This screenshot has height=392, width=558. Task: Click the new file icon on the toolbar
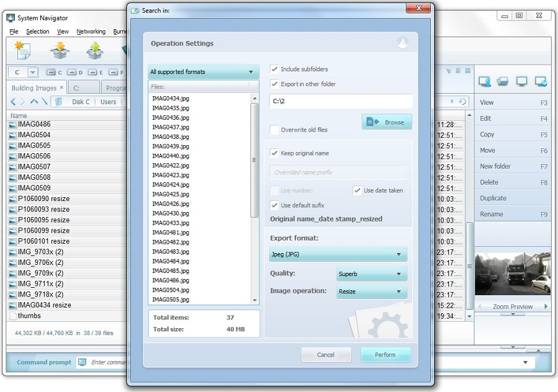tap(23, 50)
